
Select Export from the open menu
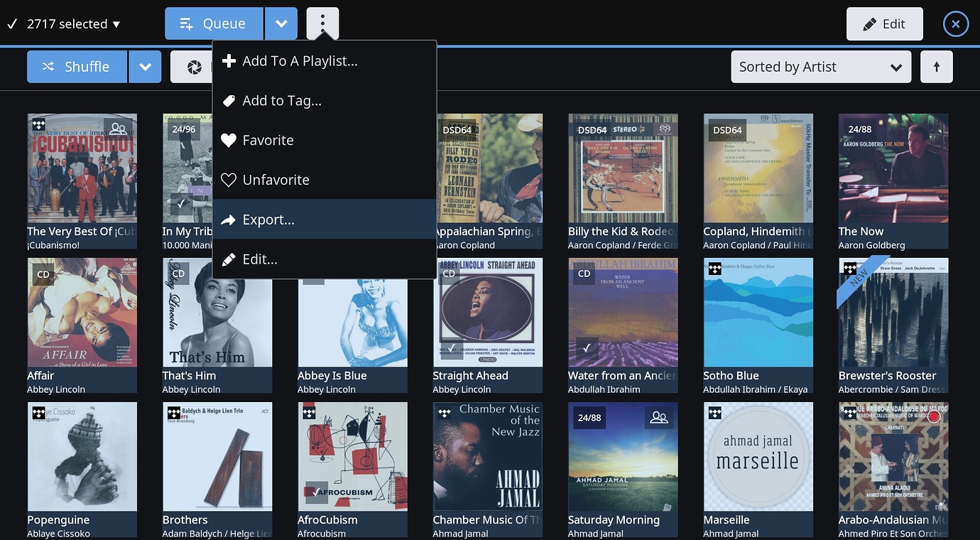(268, 219)
